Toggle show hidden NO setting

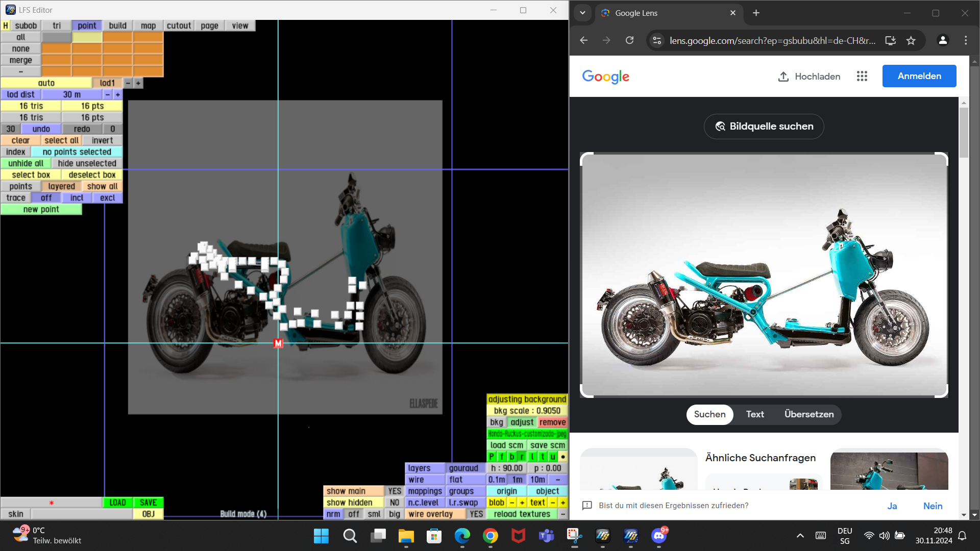tap(395, 503)
